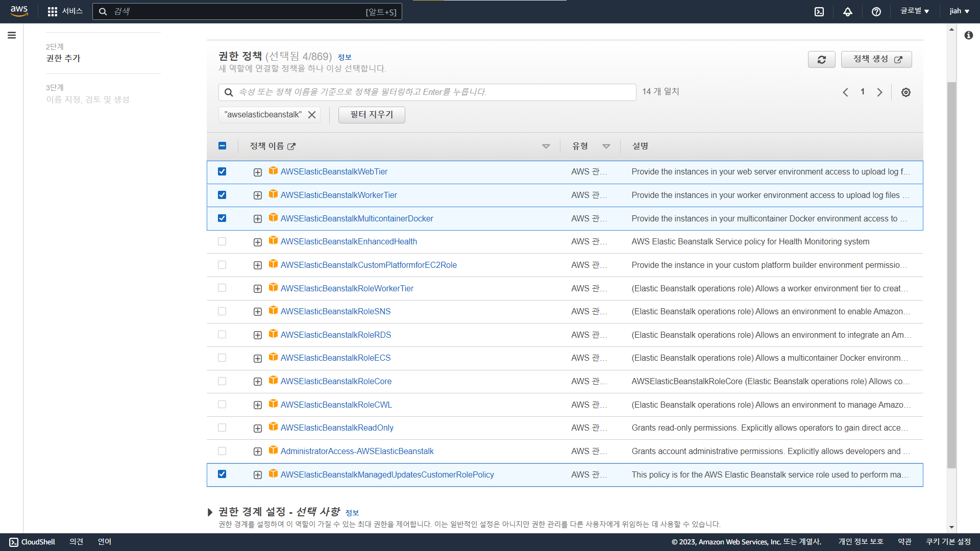Remove the "awselasticbeanstalk" filter chip

(312, 115)
